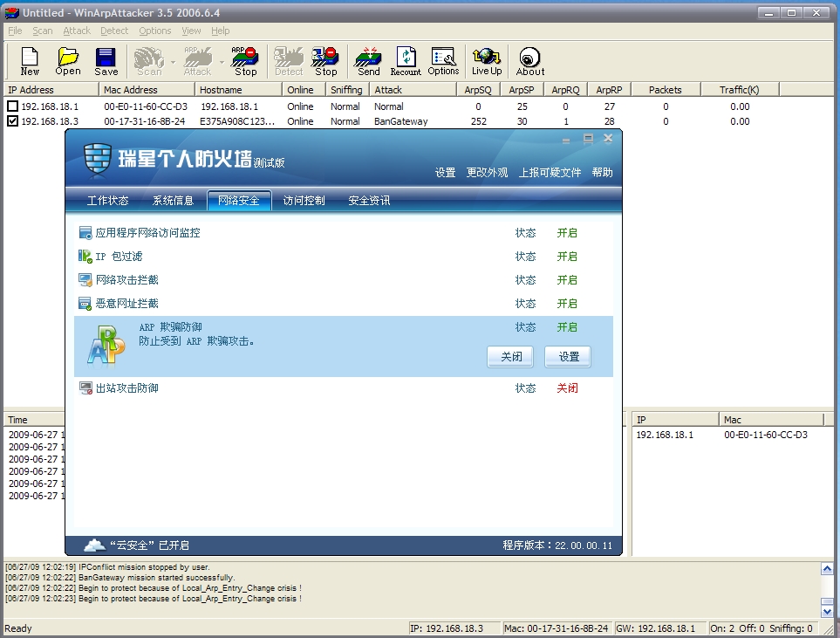The height and width of the screenshot is (638, 840).
Task: Open the Scan menu
Action: tap(43, 31)
